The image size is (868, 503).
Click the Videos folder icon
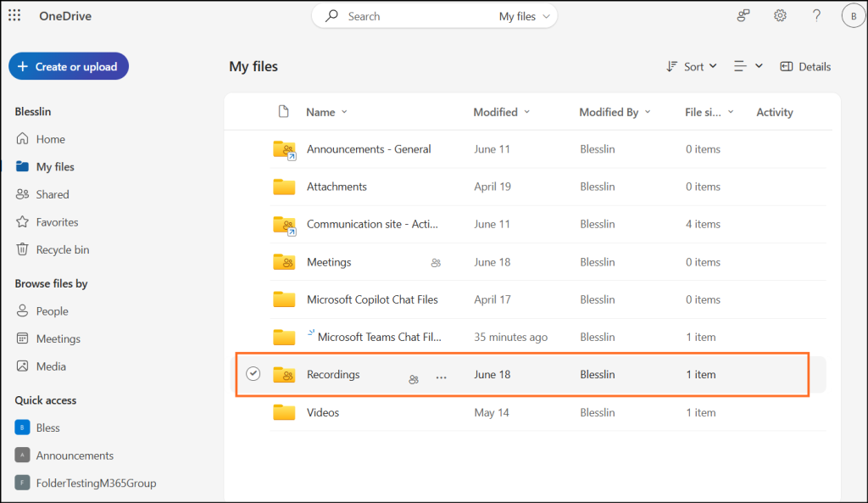(284, 412)
